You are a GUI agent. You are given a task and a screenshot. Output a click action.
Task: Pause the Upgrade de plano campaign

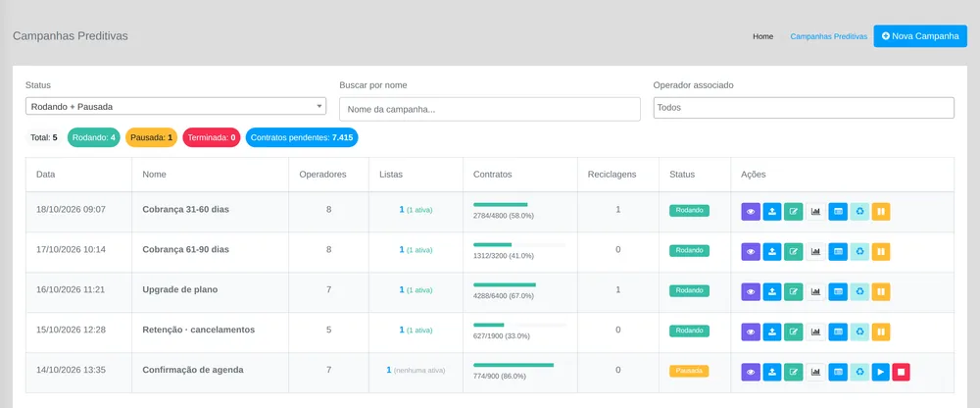[881, 291]
